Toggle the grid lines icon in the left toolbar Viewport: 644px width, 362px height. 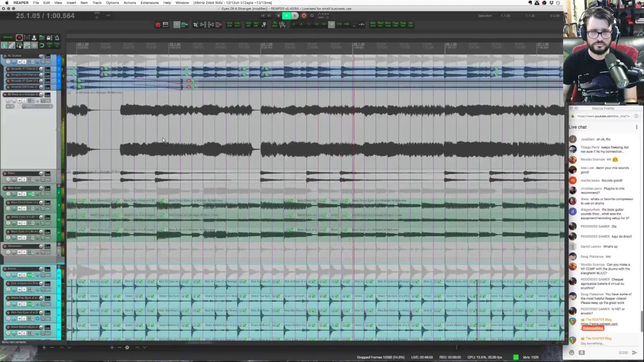[34, 45]
